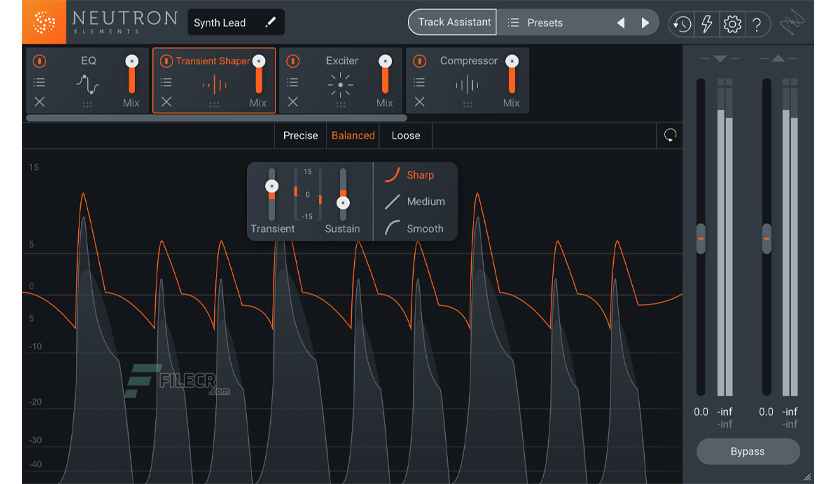This screenshot has width=836, height=484.
Task: Select the Exciter burst icon
Action: [x=341, y=85]
